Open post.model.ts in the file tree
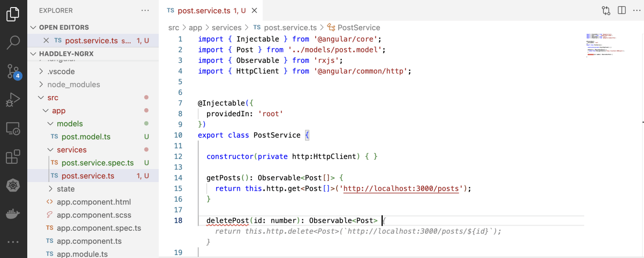 86,137
